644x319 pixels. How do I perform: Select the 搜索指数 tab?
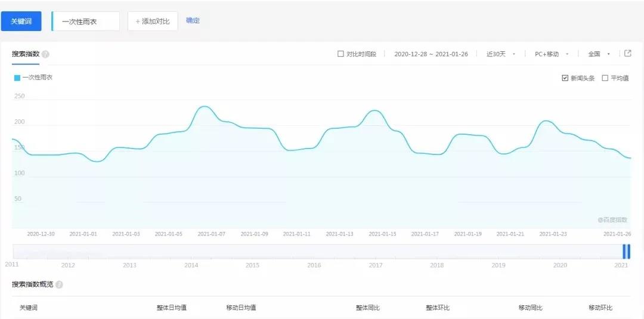26,54
